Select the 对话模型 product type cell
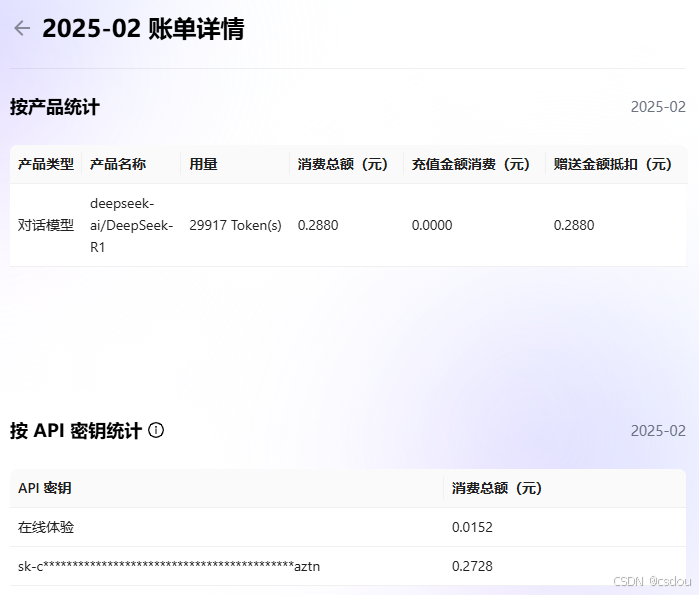This screenshot has width=699, height=595. tap(46, 226)
